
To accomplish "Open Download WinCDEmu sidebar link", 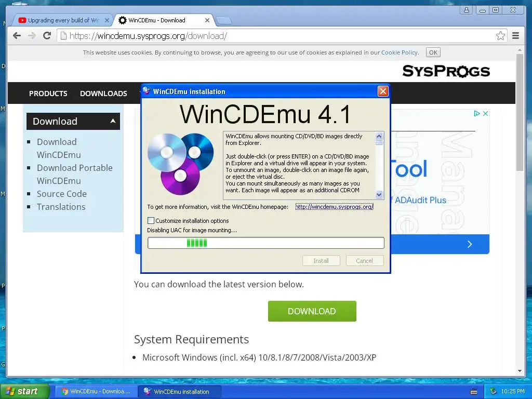I will (x=59, y=148).
